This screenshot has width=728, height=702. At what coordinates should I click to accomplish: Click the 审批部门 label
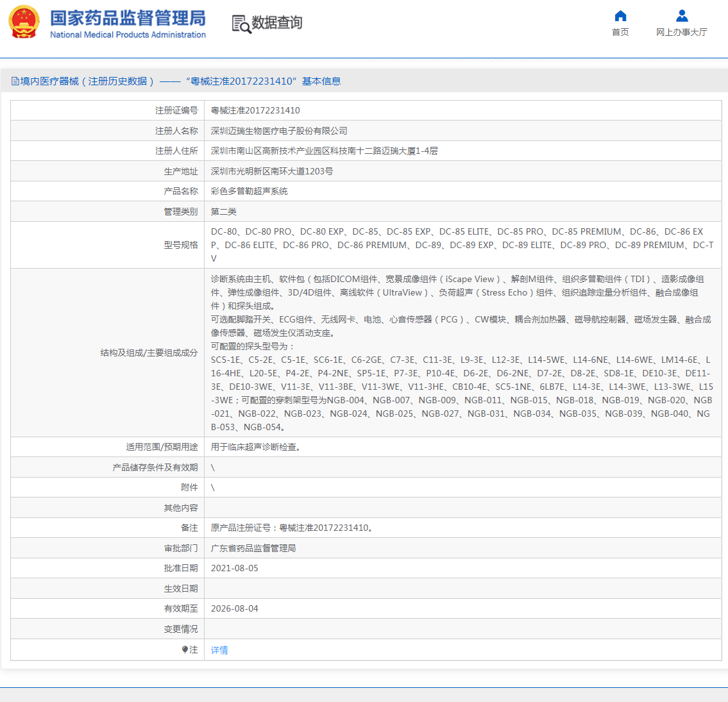[x=181, y=548]
